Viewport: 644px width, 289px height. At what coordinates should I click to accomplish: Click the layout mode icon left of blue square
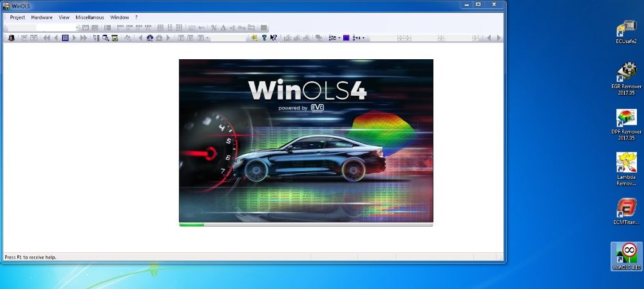coord(332,38)
